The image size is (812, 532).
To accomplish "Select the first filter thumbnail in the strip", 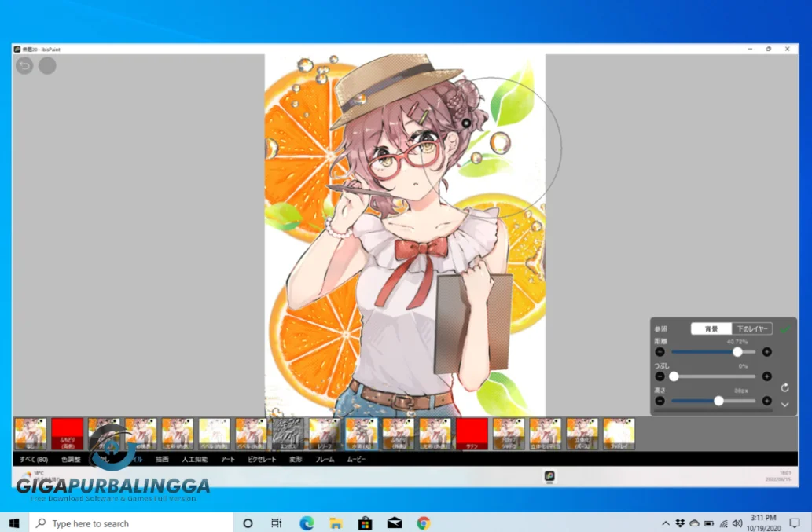I will pyautogui.click(x=31, y=434).
